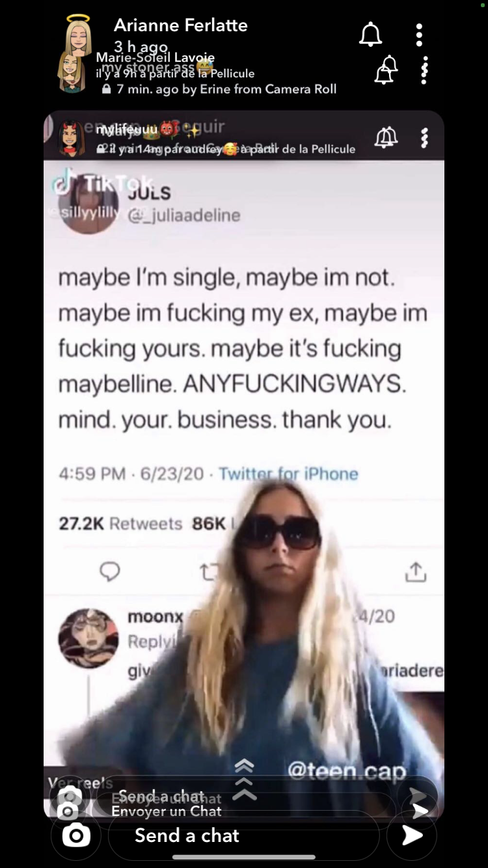
Task: Open three-dot menu on the Marie-Soleil Lavoie row
Action: (424, 70)
